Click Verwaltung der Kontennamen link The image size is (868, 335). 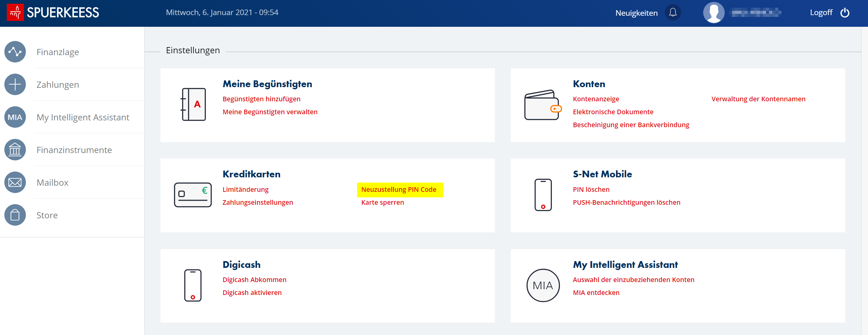click(x=758, y=99)
